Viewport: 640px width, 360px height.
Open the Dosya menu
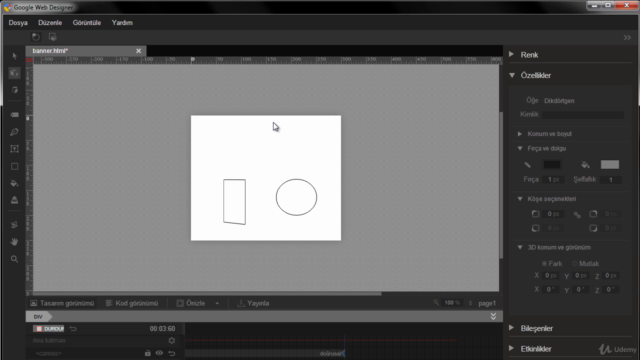pos(18,23)
